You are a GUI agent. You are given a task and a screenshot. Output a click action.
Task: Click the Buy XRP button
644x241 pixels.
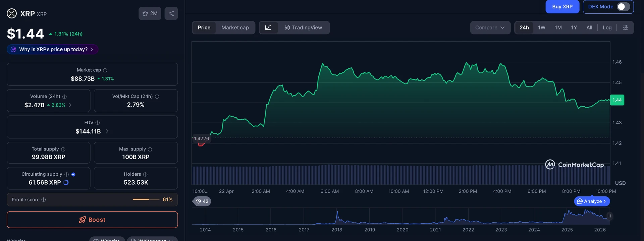(562, 7)
